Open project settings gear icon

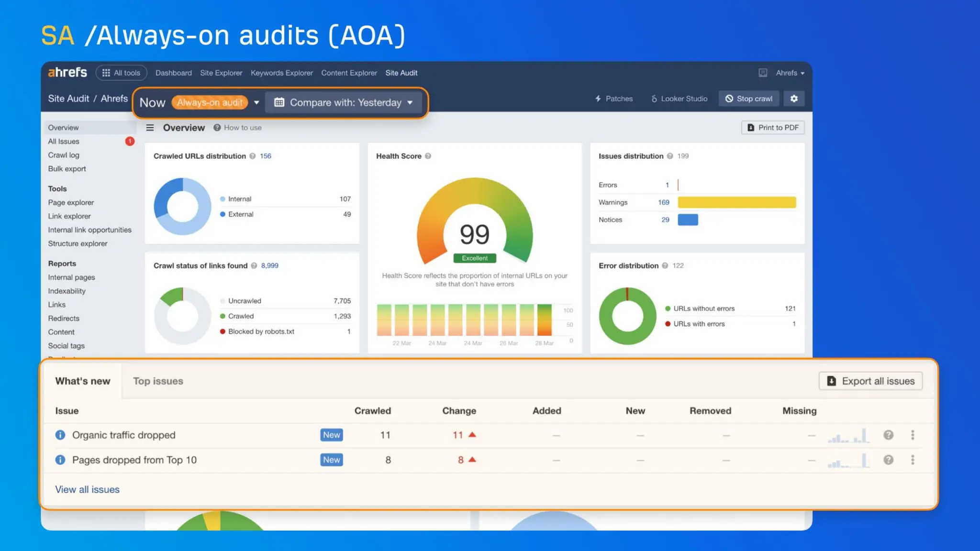794,99
